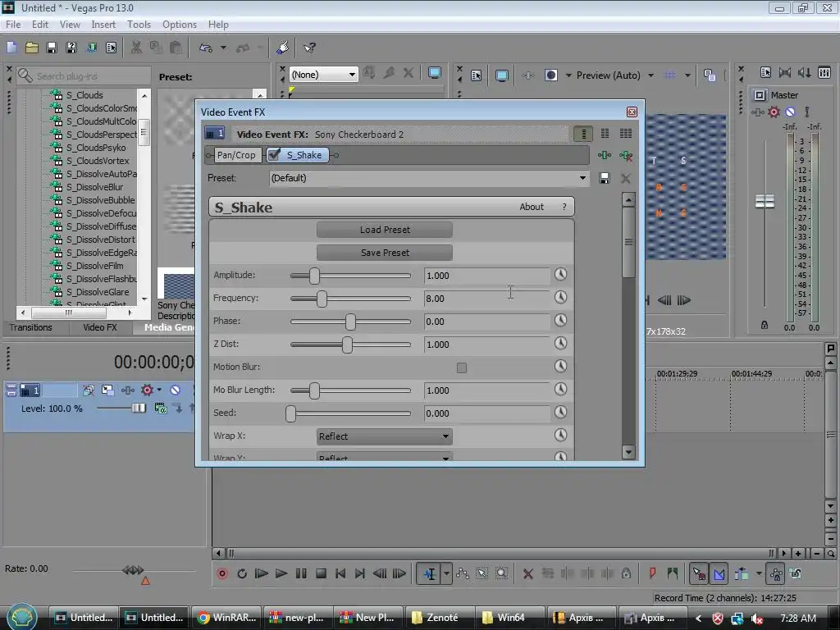The image size is (840, 630).
Task: Toggle Auto Ripple button in bottom toolbar
Action: pyautogui.click(x=742, y=573)
